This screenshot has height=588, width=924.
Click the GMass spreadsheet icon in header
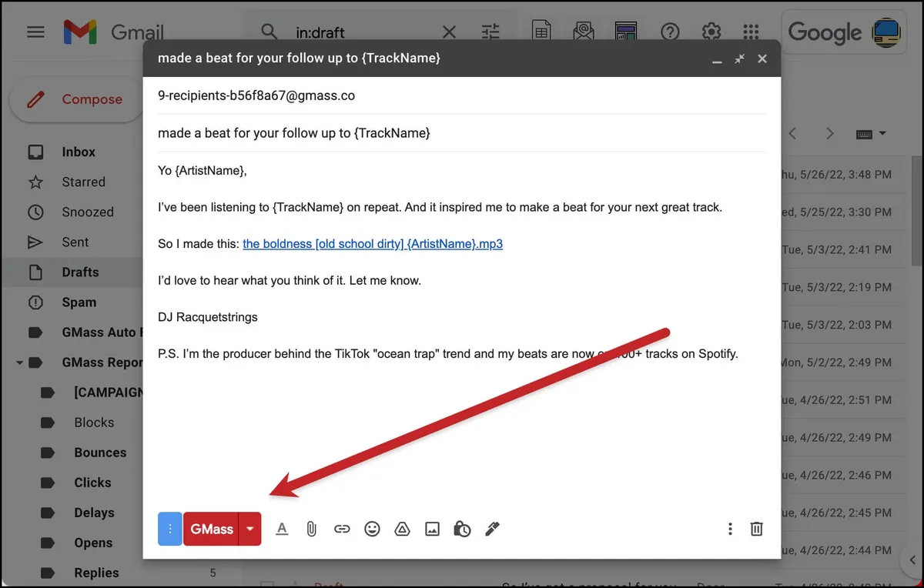tap(542, 32)
